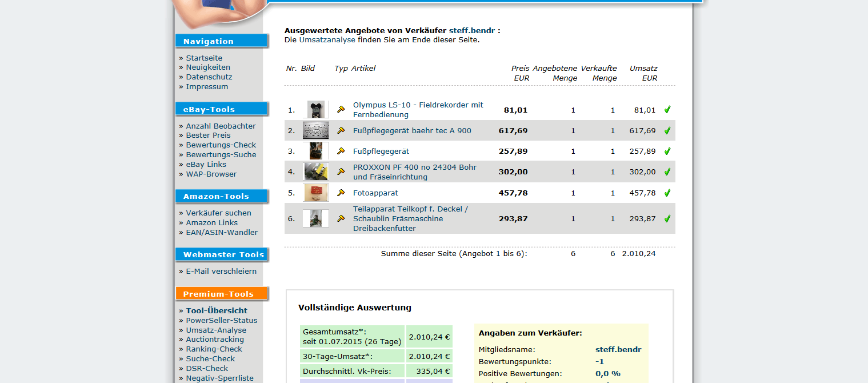The image size is (868, 383).
Task: Open thumbnail of Fußpflegegerät baehr tec A 900
Action: pyautogui.click(x=316, y=130)
